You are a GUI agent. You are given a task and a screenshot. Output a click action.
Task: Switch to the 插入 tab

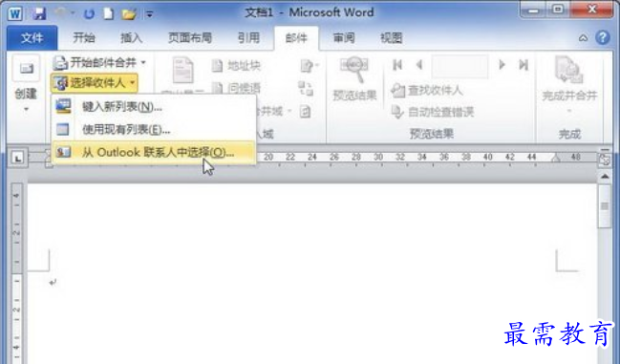point(131,38)
